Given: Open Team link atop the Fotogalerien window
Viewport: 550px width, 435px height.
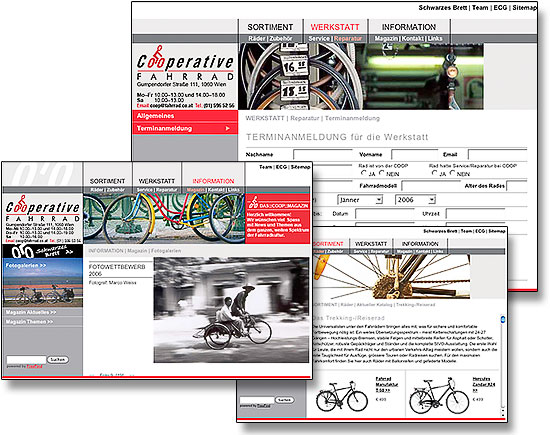Looking at the screenshot, I should tap(266, 167).
